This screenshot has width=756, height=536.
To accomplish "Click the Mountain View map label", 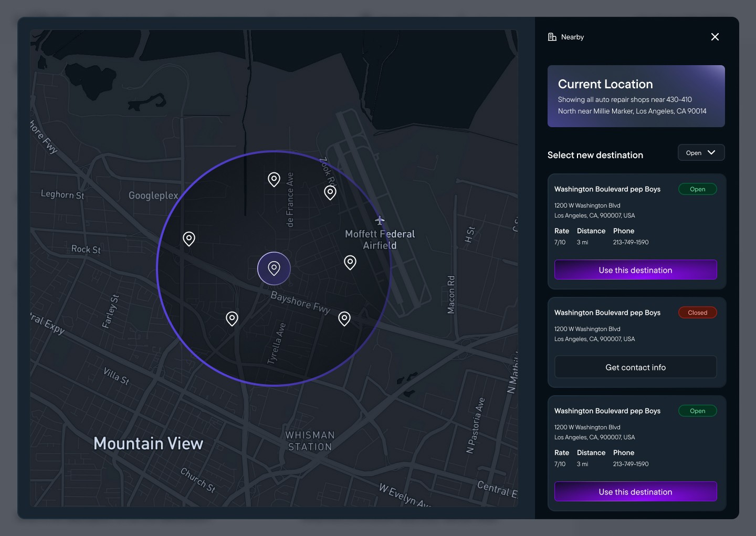I will click(148, 444).
